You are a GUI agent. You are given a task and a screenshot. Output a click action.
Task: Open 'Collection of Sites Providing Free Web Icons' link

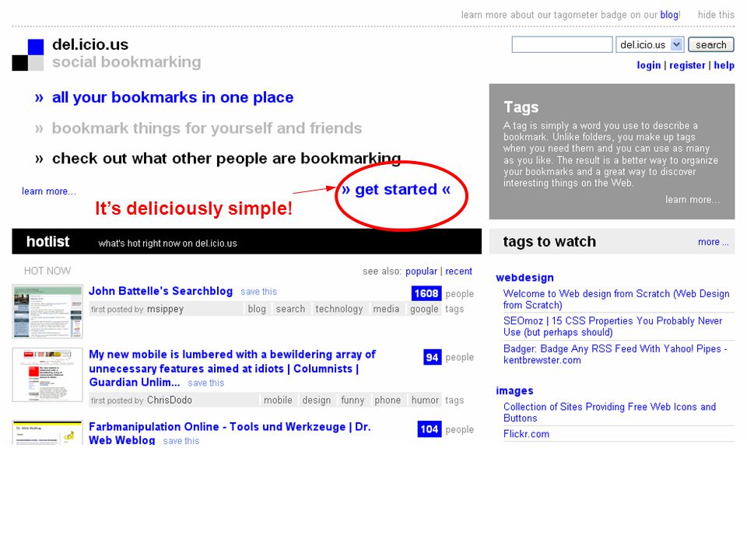click(609, 412)
